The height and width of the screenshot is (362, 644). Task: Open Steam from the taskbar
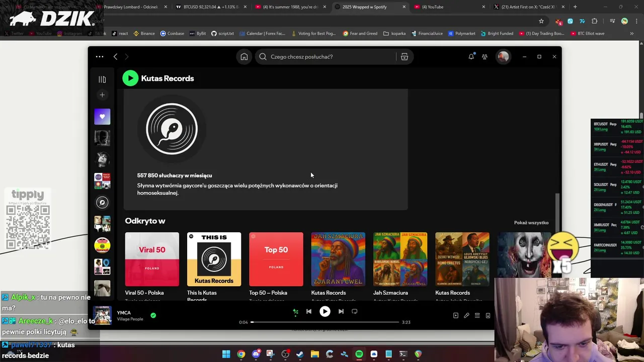pyautogui.click(x=300, y=354)
